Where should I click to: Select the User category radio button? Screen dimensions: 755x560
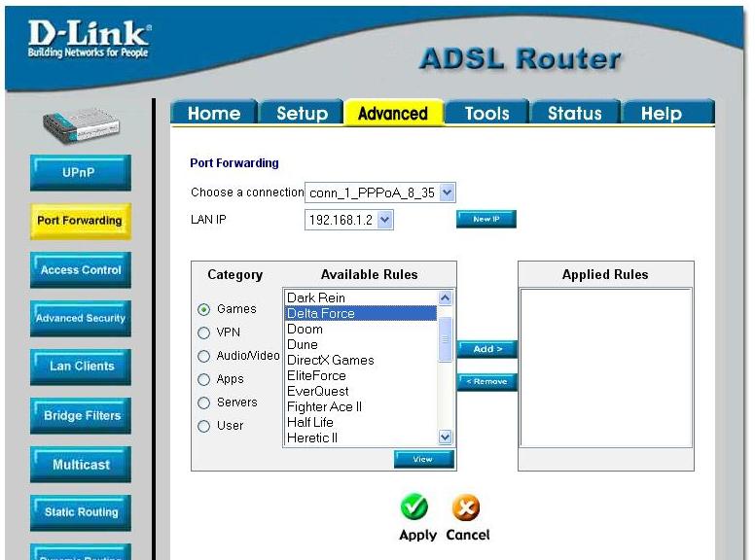pos(203,426)
